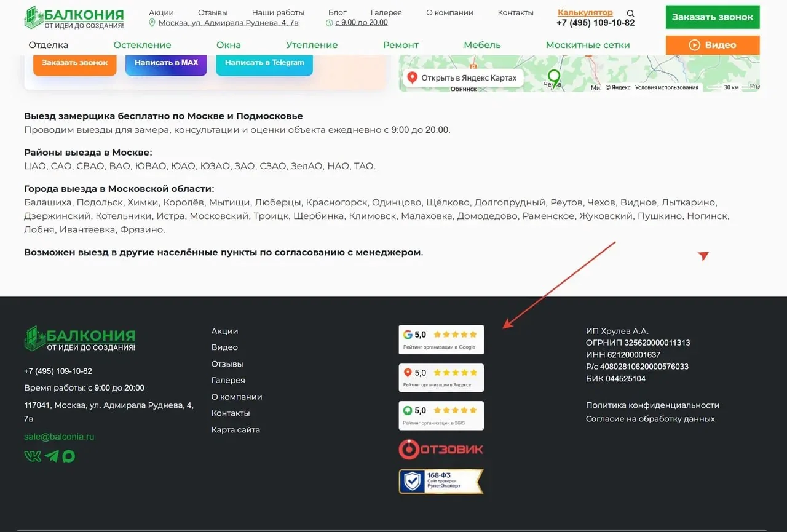This screenshot has width=787, height=532.
Task: Open Отзывы in the footer menu
Action: [227, 364]
